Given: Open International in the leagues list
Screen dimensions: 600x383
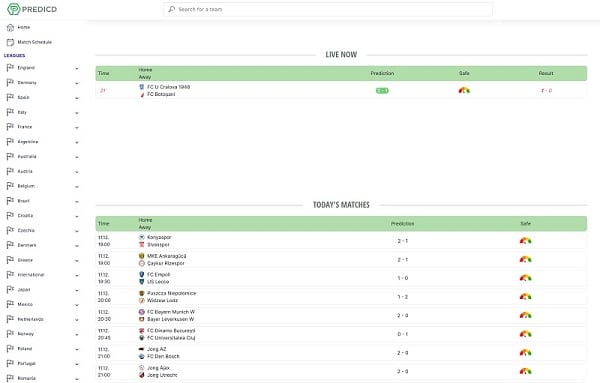Looking at the screenshot, I should click(x=31, y=275).
